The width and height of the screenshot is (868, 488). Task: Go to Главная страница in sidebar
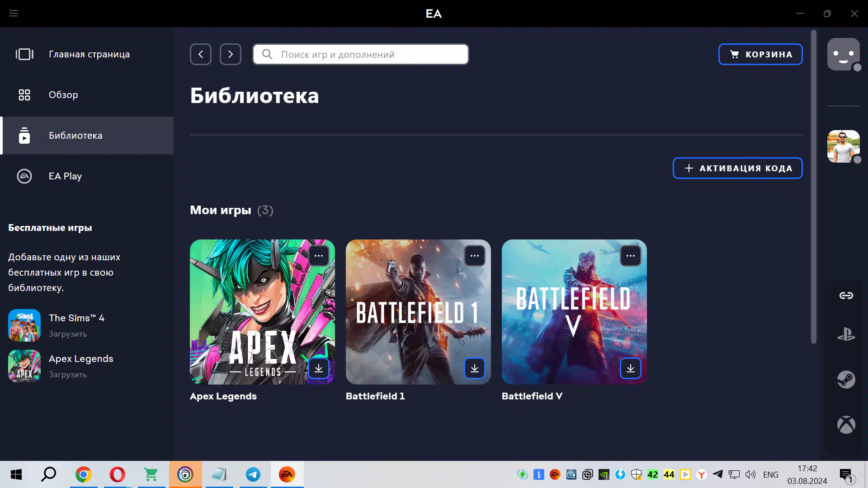pos(87,54)
